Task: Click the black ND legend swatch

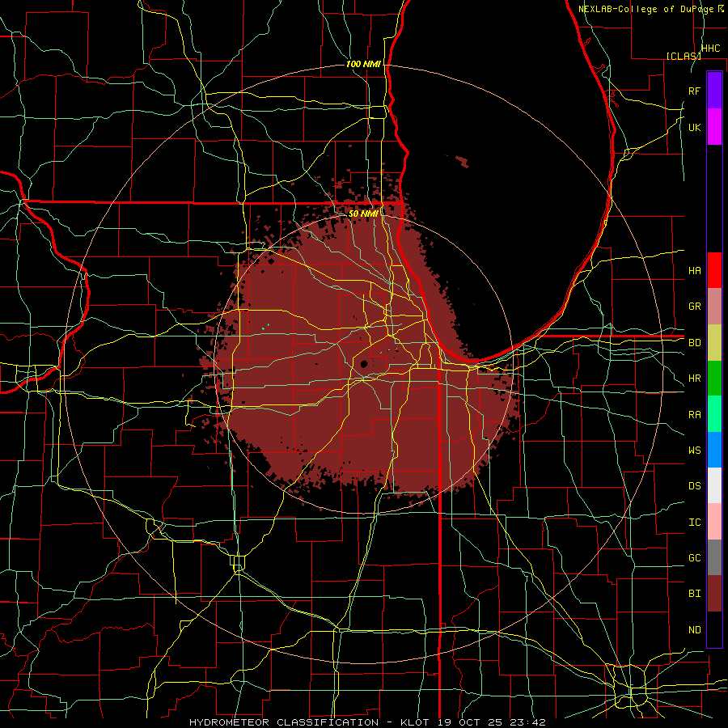Action: 714,629
